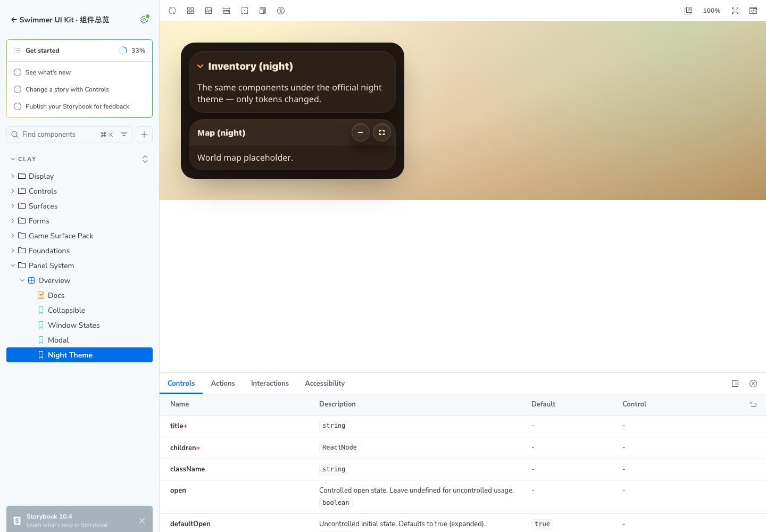Click Learn what's new in Storybook
Viewport: 766px width, 532px height.
[67, 525]
